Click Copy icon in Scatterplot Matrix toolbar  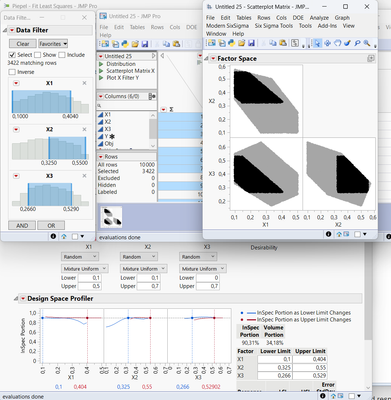click(273, 43)
